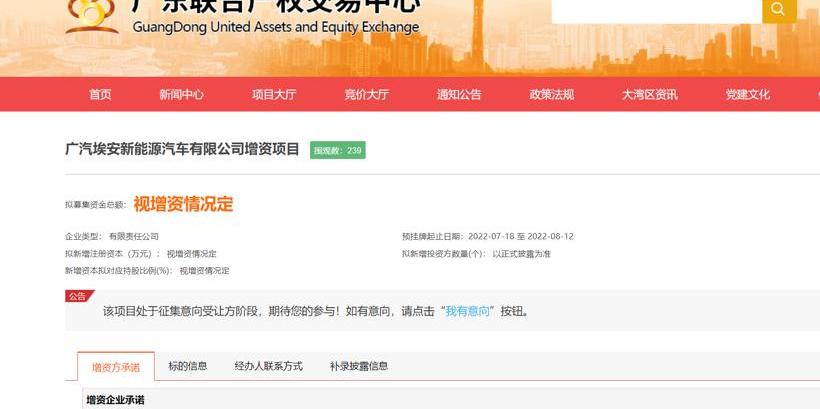Viewport: 820px width, 409px height.
Task: Click the orange search magnifier button
Action: coord(779,10)
